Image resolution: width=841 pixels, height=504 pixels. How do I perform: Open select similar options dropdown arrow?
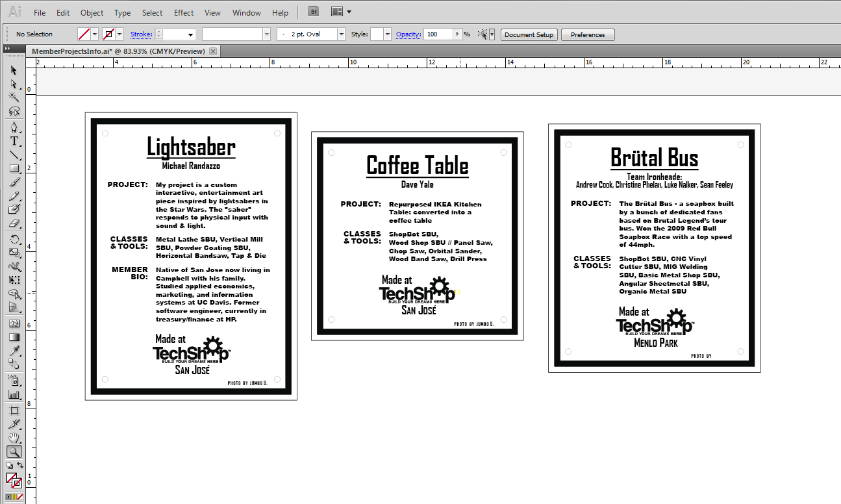[492, 34]
